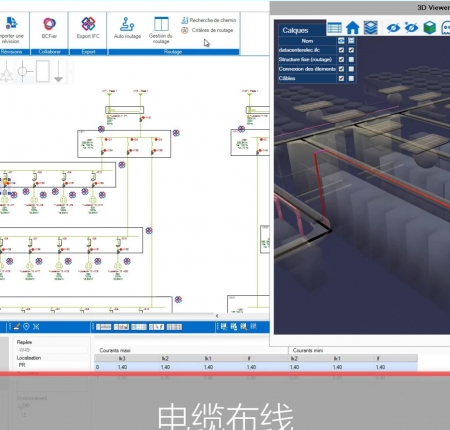Click the second grid icon in the right bottom toolbar group
Screen dimensions: 450x430
pyautogui.click(x=234, y=327)
